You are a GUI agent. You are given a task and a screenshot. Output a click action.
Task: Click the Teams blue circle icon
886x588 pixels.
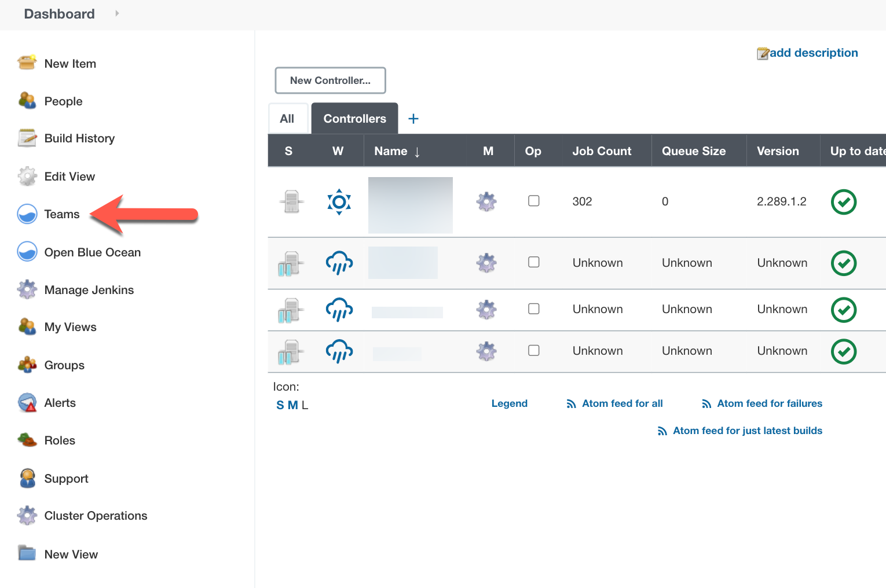pos(27,214)
